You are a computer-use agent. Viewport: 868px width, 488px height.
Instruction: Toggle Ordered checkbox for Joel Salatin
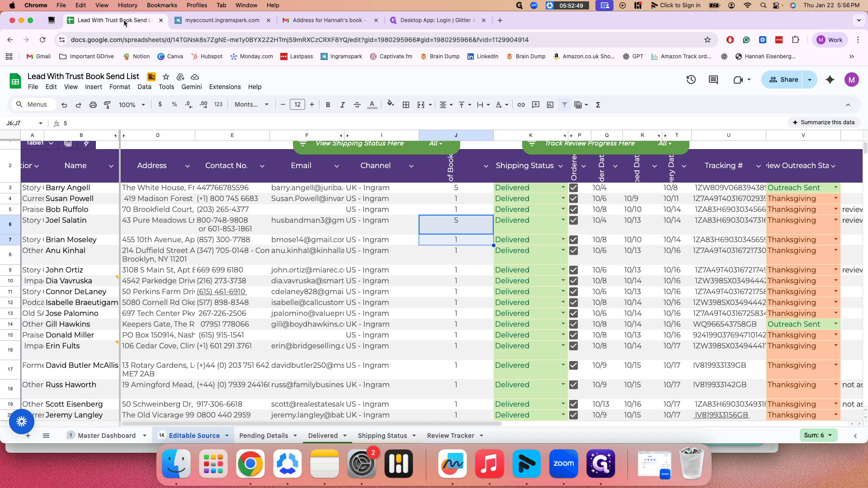click(574, 221)
